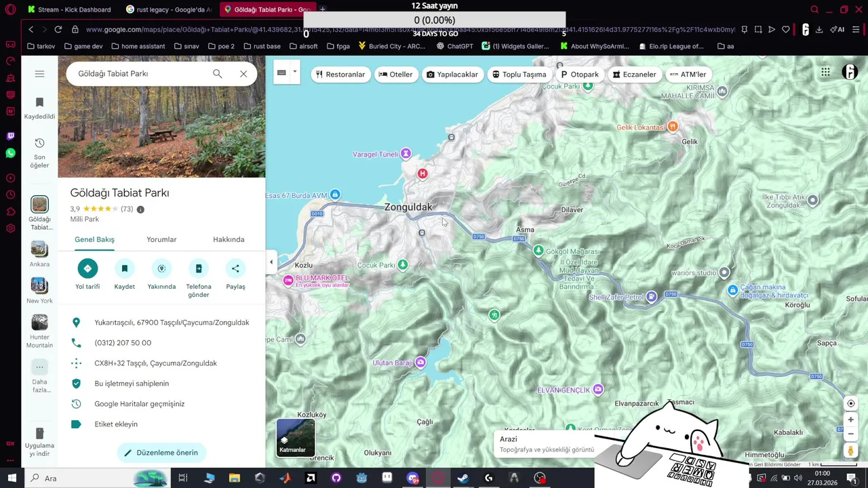Viewport: 868px width, 488px height.
Task: Click the Paylaş share icon
Action: [235, 268]
